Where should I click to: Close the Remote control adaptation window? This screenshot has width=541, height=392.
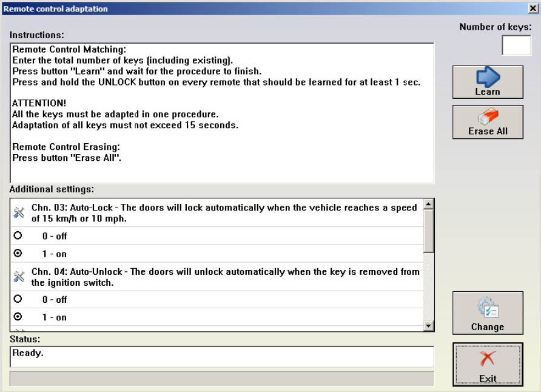point(532,8)
